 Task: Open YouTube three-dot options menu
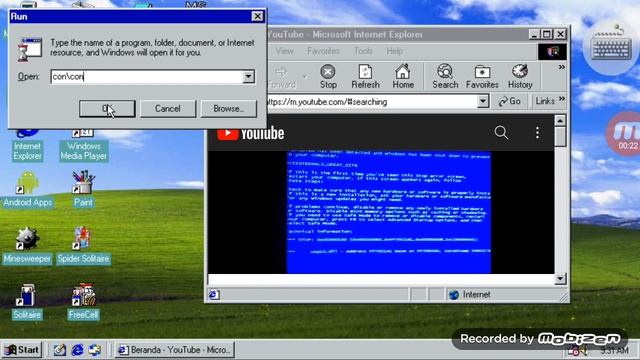point(537,132)
